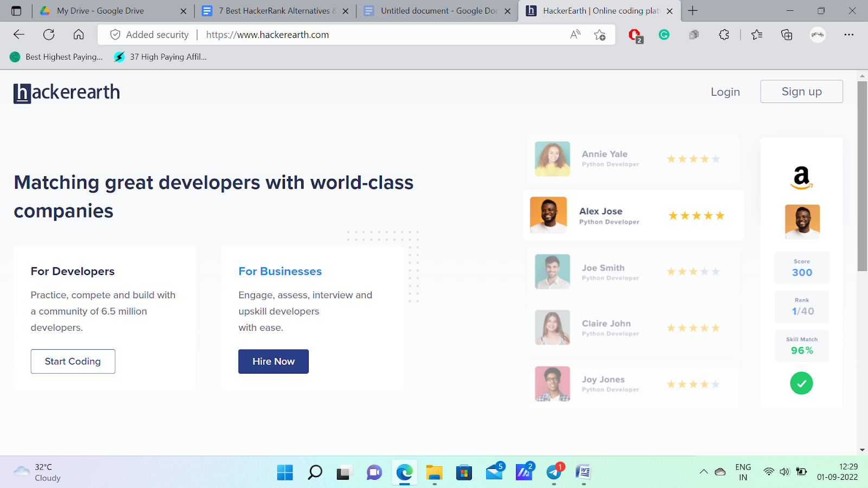Open the Mail app in taskbar
Screen dimensions: 868x488
pyautogui.click(x=494, y=472)
